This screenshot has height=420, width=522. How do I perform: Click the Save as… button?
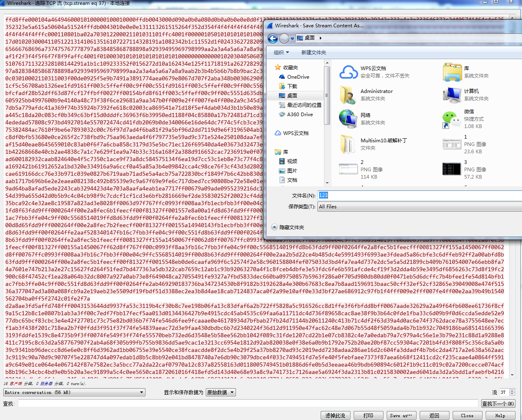(401, 416)
